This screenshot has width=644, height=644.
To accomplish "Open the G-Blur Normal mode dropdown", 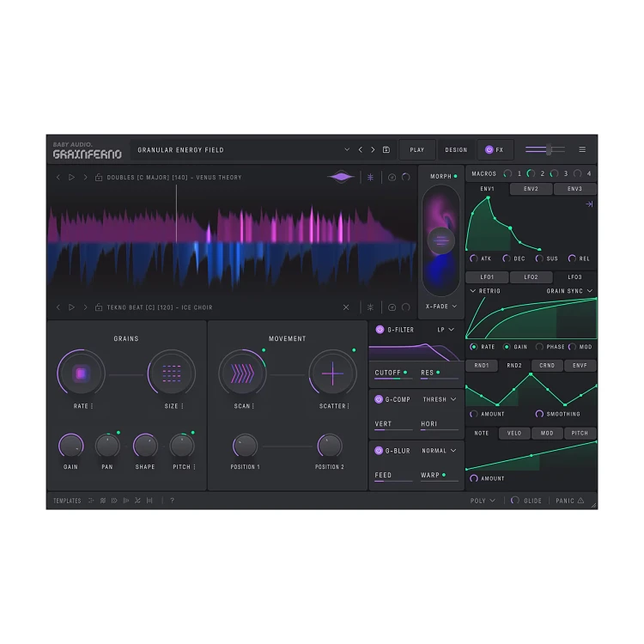I will tap(439, 451).
